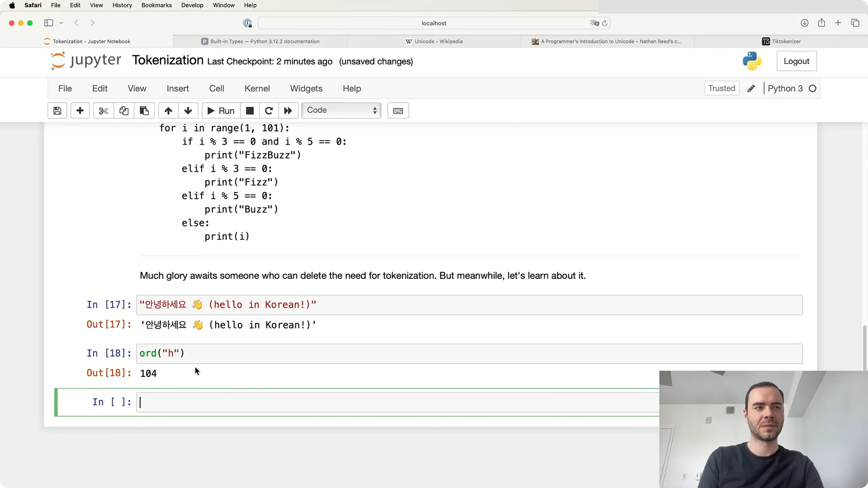868x488 pixels.
Task: Expand the sidebar options chevron in Safari
Action: pos(61,23)
